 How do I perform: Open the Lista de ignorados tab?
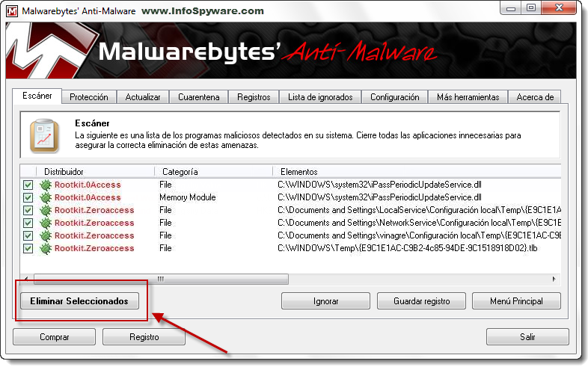pos(320,97)
